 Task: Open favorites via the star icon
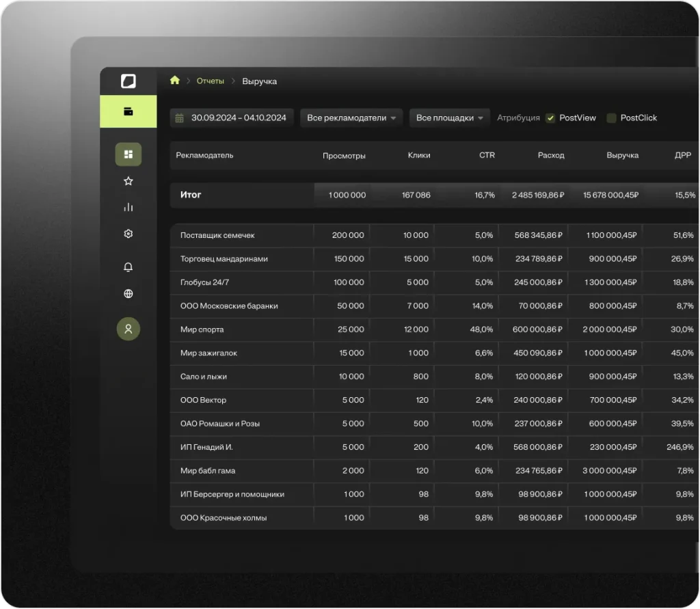coord(128,181)
